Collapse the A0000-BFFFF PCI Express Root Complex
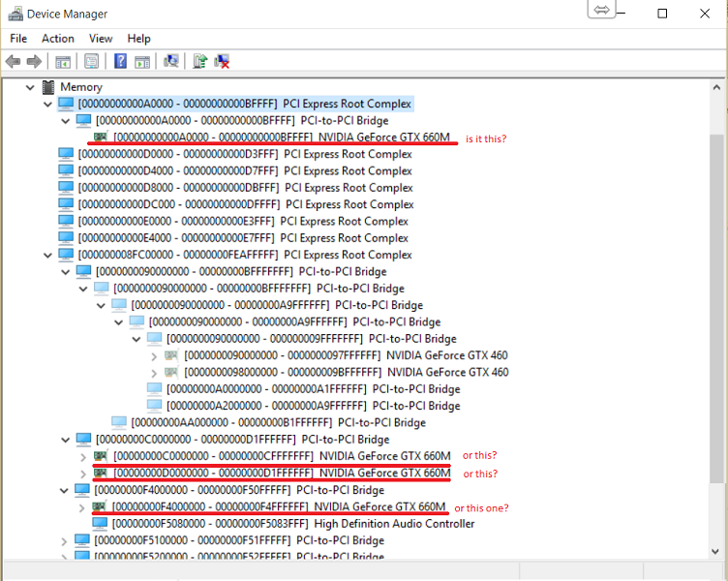This screenshot has width=728, height=581. click(x=47, y=104)
